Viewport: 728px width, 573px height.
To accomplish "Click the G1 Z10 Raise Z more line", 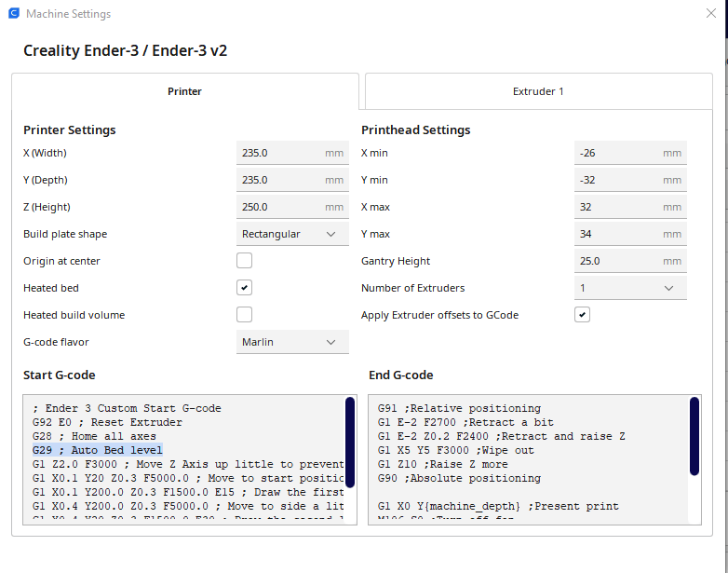I will (443, 464).
